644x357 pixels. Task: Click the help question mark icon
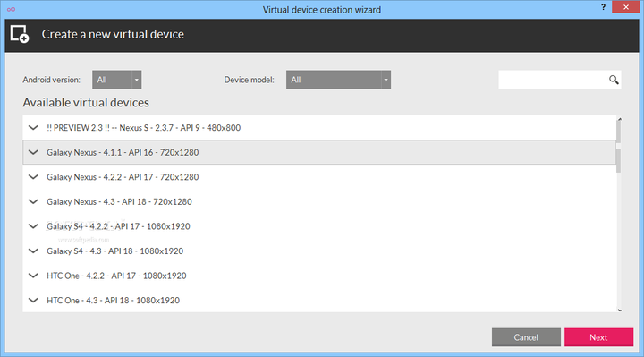point(603,7)
